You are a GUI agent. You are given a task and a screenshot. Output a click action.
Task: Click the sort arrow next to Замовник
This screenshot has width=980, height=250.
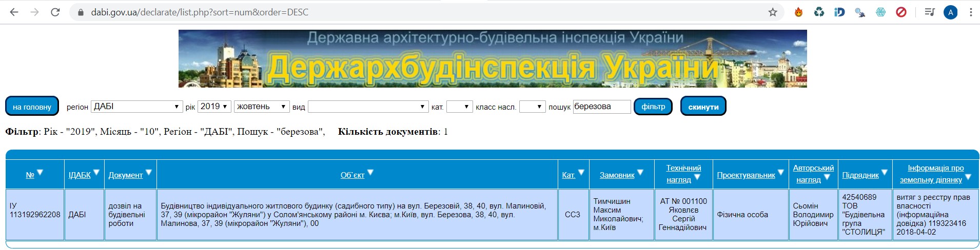640,173
